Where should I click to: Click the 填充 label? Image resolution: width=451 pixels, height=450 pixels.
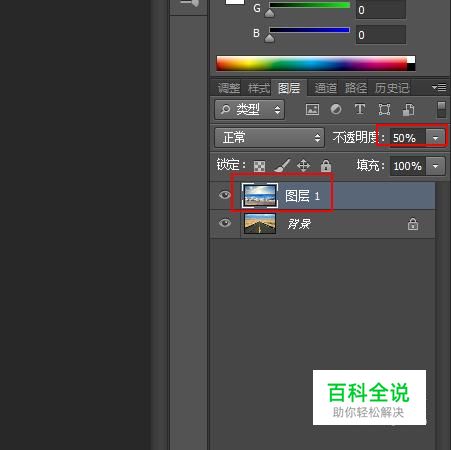point(371,165)
